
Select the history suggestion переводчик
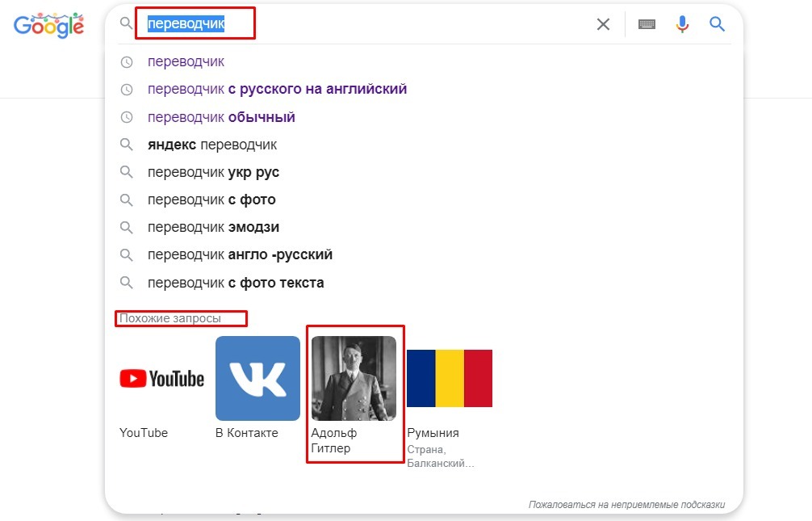click(186, 61)
